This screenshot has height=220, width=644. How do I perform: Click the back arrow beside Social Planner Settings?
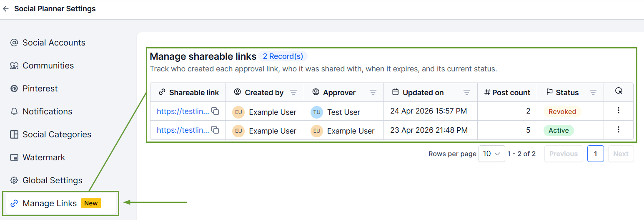6,9
